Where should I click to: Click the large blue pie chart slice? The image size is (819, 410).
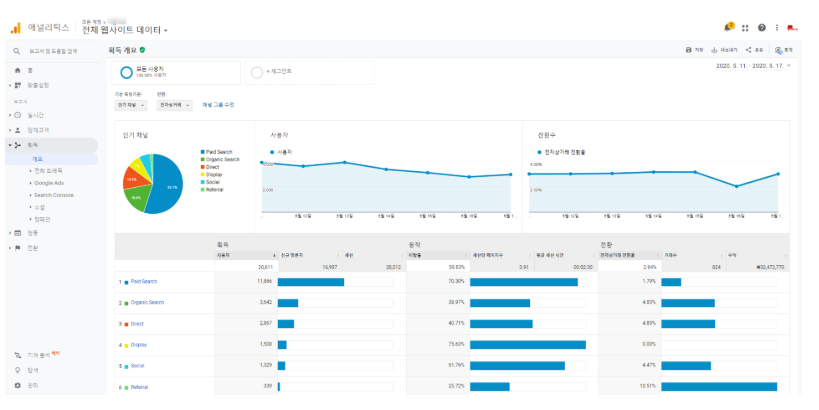(168, 183)
